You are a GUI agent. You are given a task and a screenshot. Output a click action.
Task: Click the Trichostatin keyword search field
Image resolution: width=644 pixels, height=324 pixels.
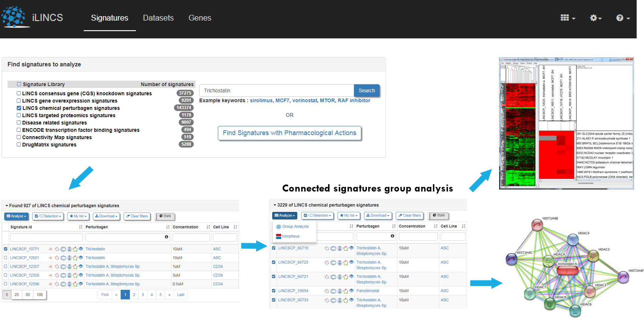tap(276, 91)
